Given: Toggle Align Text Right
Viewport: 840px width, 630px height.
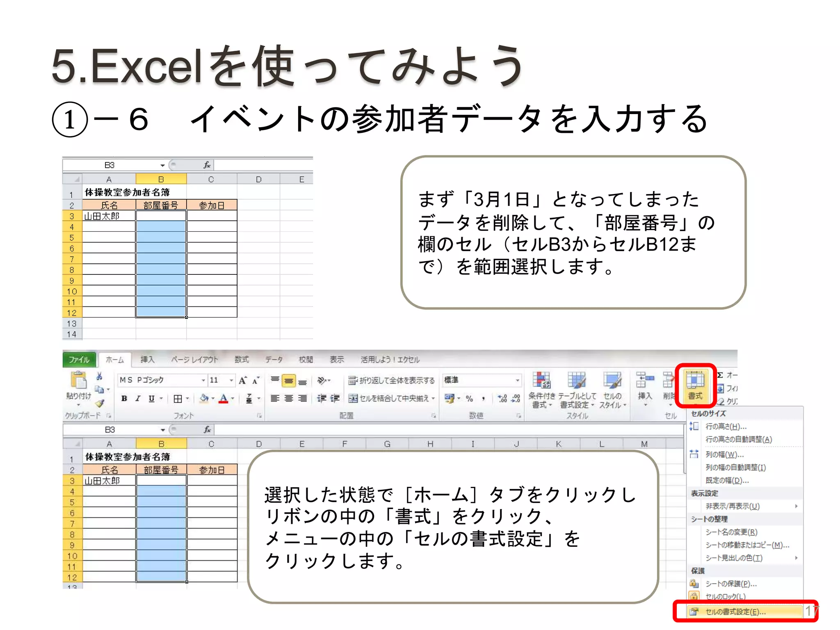Looking at the screenshot, I should coord(303,399).
